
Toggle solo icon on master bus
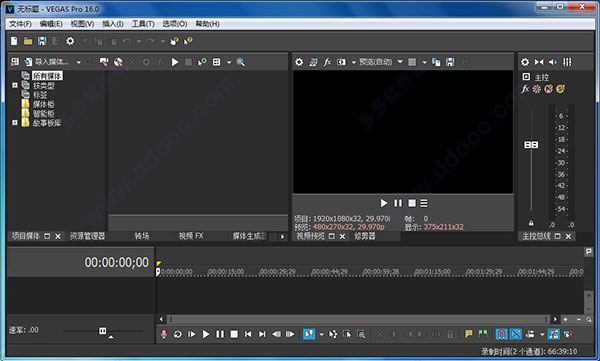click(x=561, y=89)
